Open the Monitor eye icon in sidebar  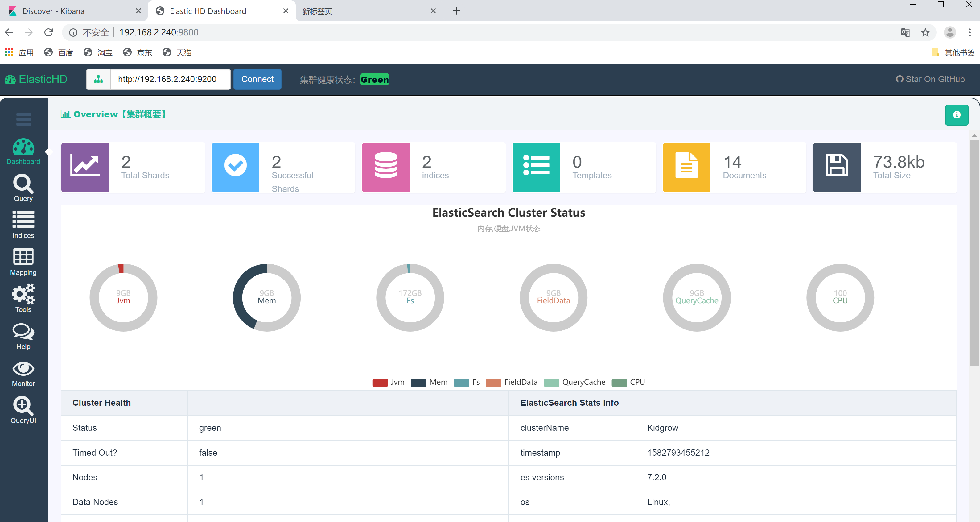click(x=23, y=369)
